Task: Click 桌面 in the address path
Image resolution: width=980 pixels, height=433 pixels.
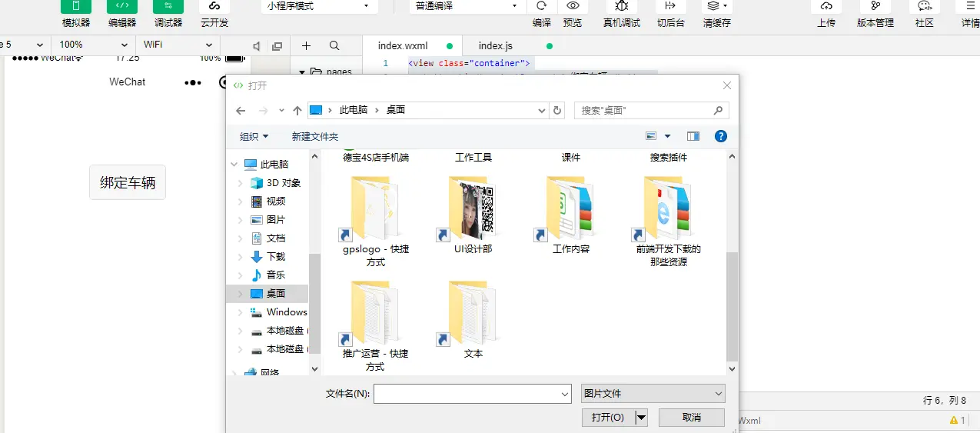Action: point(396,110)
